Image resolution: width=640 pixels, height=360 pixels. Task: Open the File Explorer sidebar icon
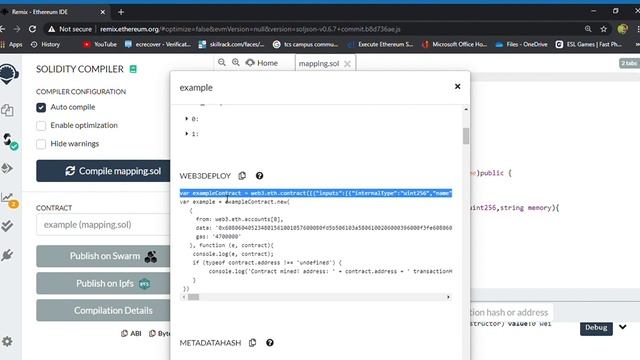7,110
